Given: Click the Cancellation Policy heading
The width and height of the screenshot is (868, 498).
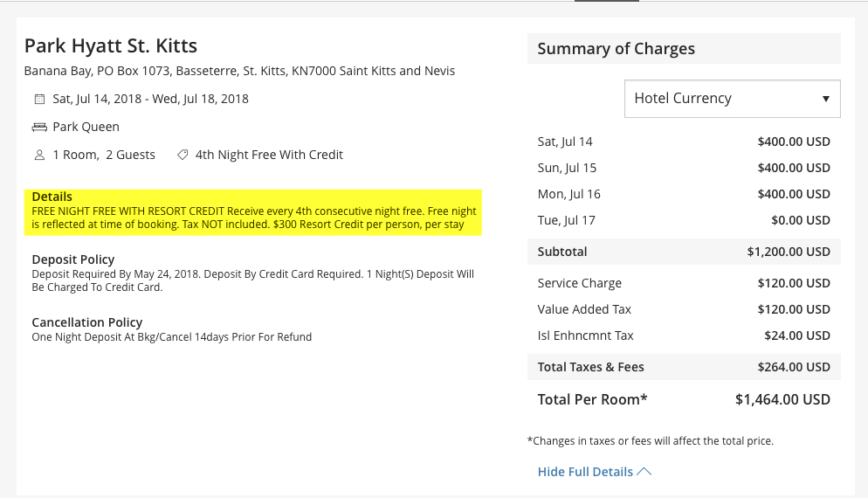Looking at the screenshot, I should pyautogui.click(x=87, y=322).
